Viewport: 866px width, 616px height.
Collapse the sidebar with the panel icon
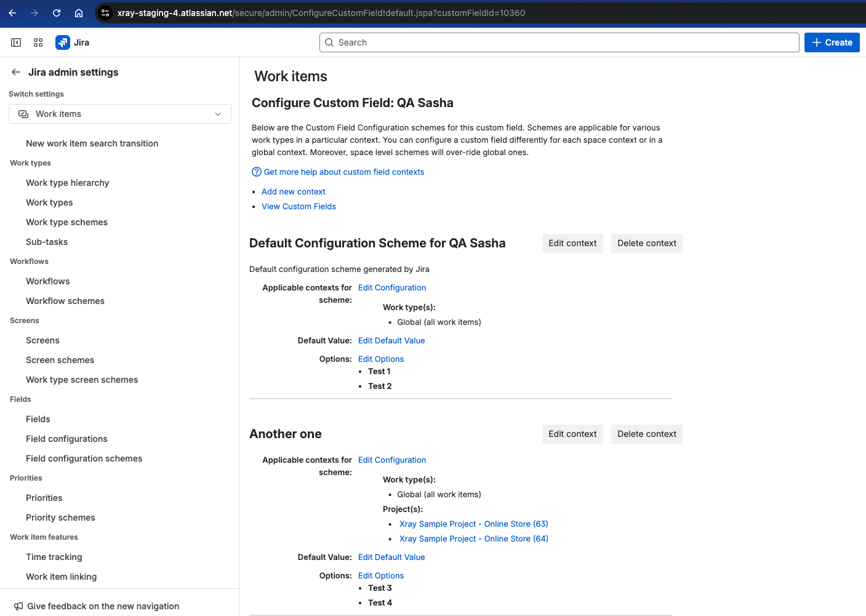(x=16, y=42)
